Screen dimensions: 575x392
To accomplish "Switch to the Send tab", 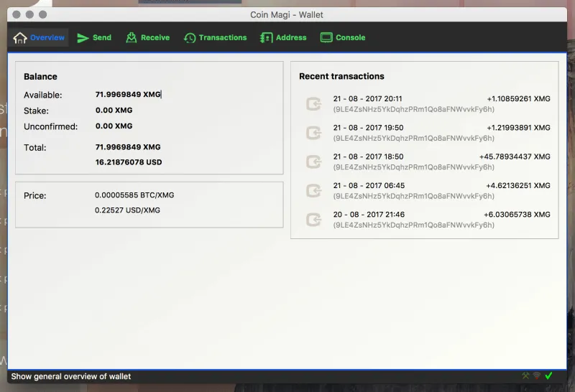I will (94, 37).
